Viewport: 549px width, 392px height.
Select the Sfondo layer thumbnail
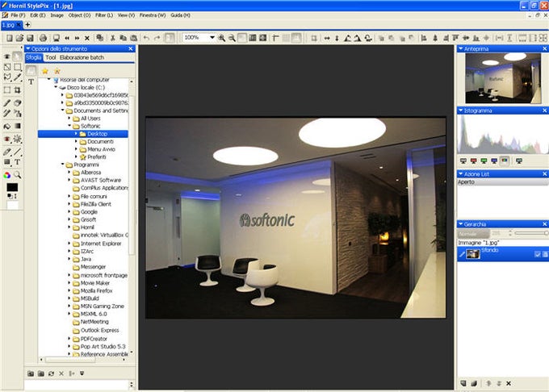pos(473,254)
